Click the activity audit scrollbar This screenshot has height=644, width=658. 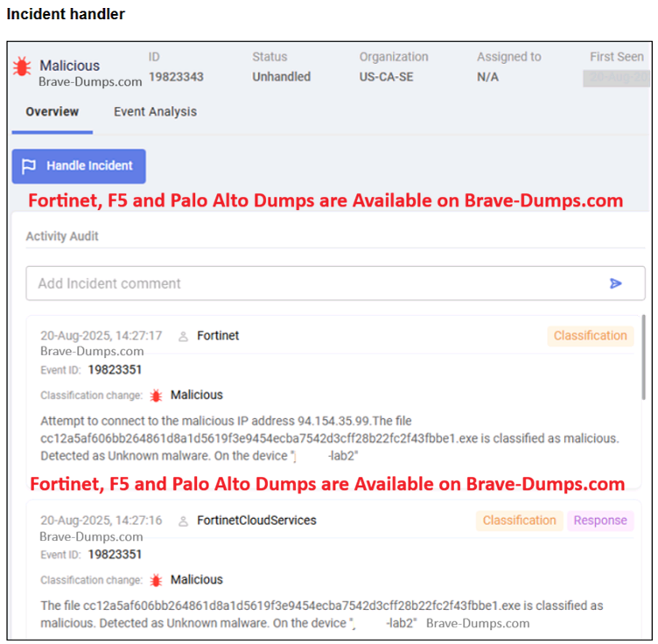[645, 357]
